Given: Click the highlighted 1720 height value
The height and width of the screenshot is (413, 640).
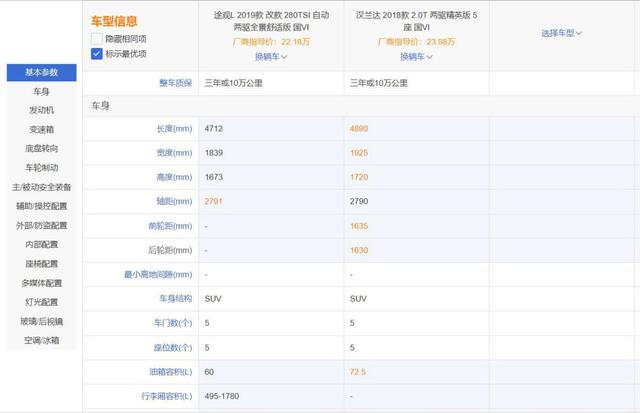Looking at the screenshot, I should [359, 177].
